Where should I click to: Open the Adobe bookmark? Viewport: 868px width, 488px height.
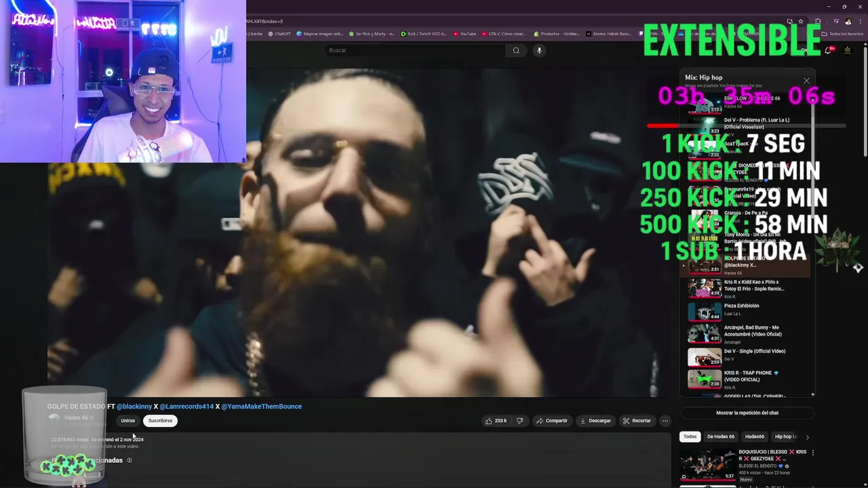click(x=256, y=33)
